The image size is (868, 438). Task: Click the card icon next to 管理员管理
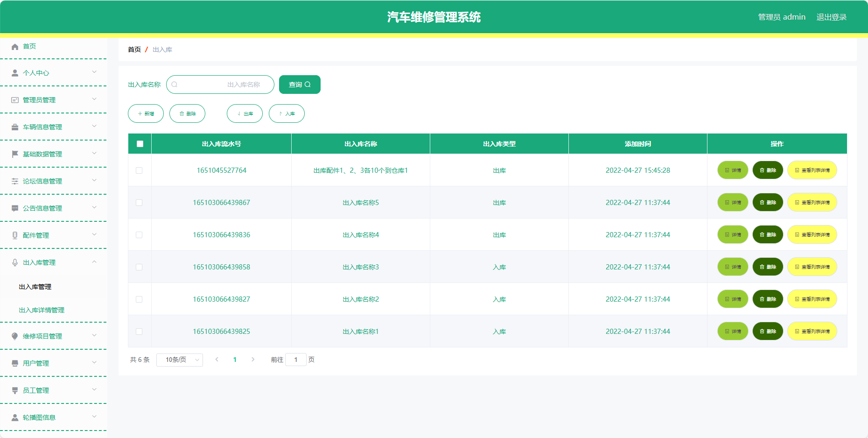point(15,100)
